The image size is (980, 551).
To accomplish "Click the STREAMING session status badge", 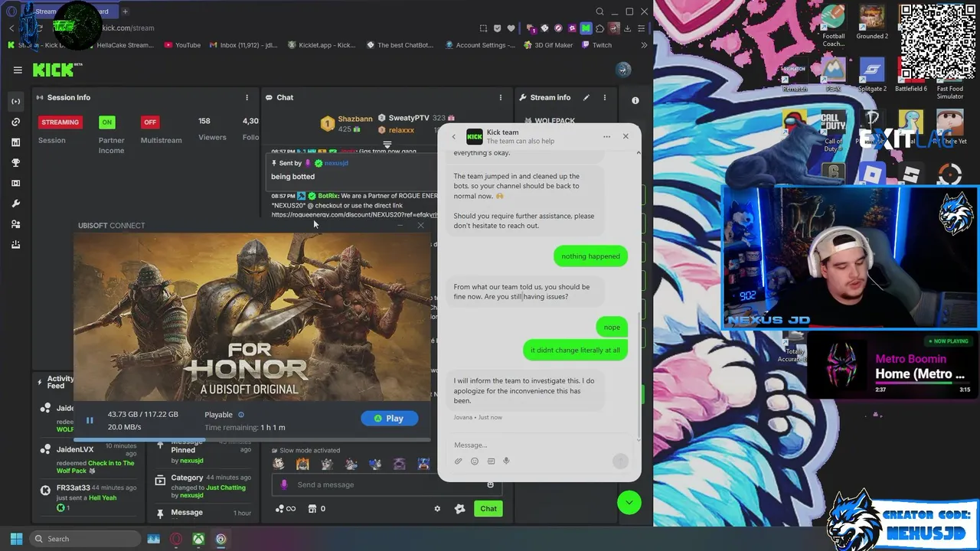I will point(60,122).
